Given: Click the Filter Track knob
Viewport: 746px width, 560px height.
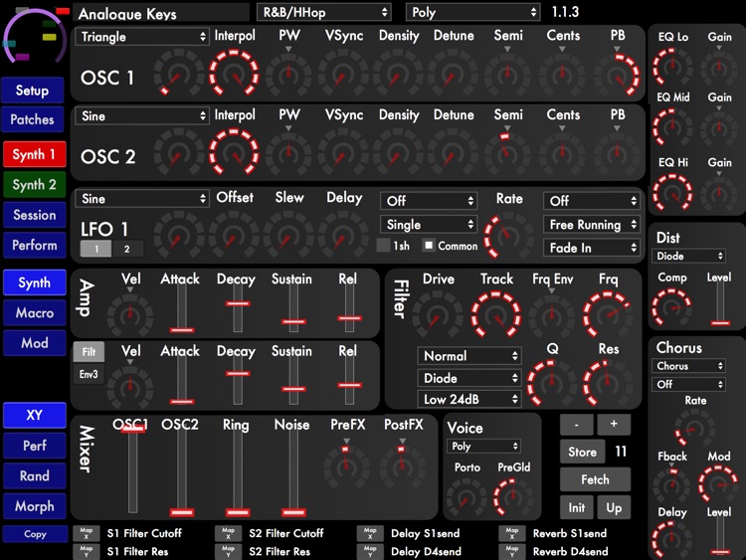Looking at the screenshot, I should [495, 315].
